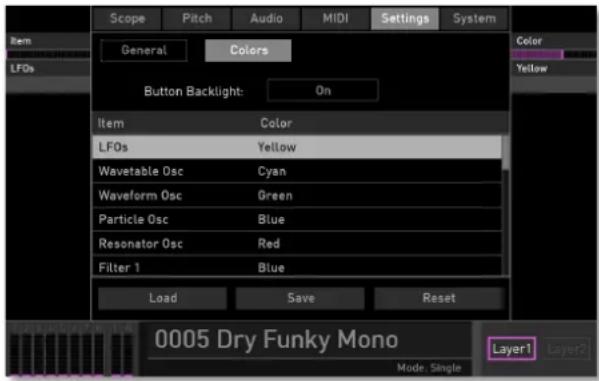
Task: Load a color scheme
Action: click(163, 298)
